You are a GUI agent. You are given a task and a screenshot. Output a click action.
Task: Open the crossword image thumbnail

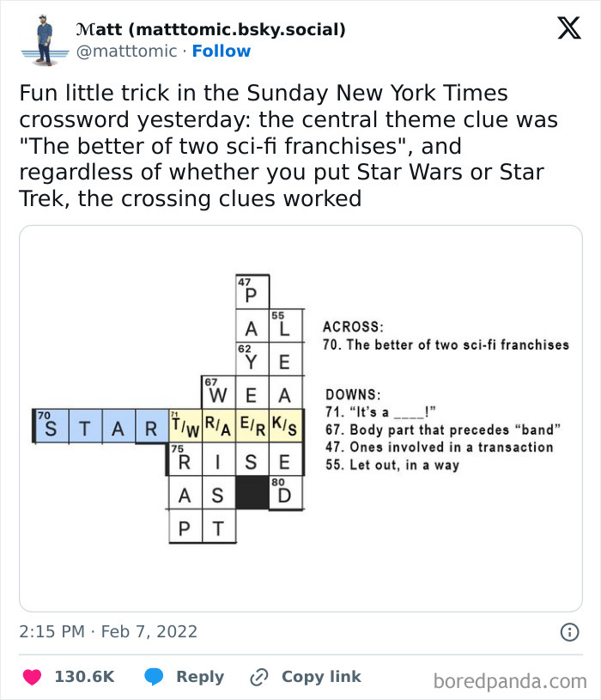click(x=300, y=417)
